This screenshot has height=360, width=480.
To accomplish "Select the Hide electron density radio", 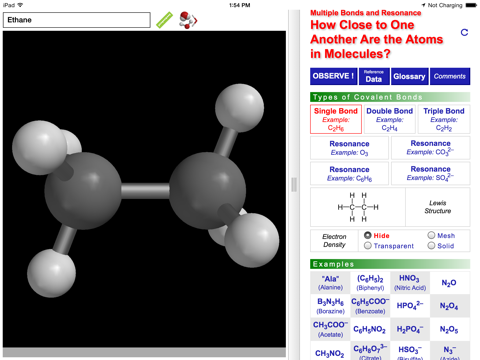I will pos(368,235).
